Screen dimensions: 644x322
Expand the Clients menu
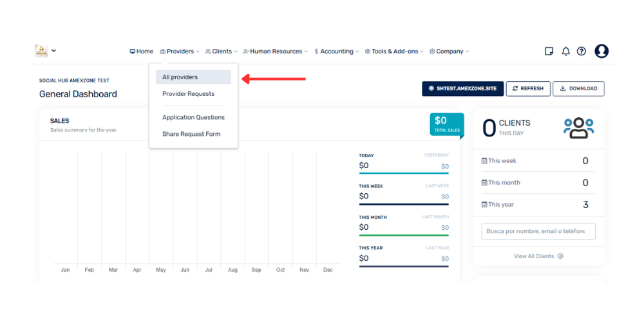click(x=222, y=52)
